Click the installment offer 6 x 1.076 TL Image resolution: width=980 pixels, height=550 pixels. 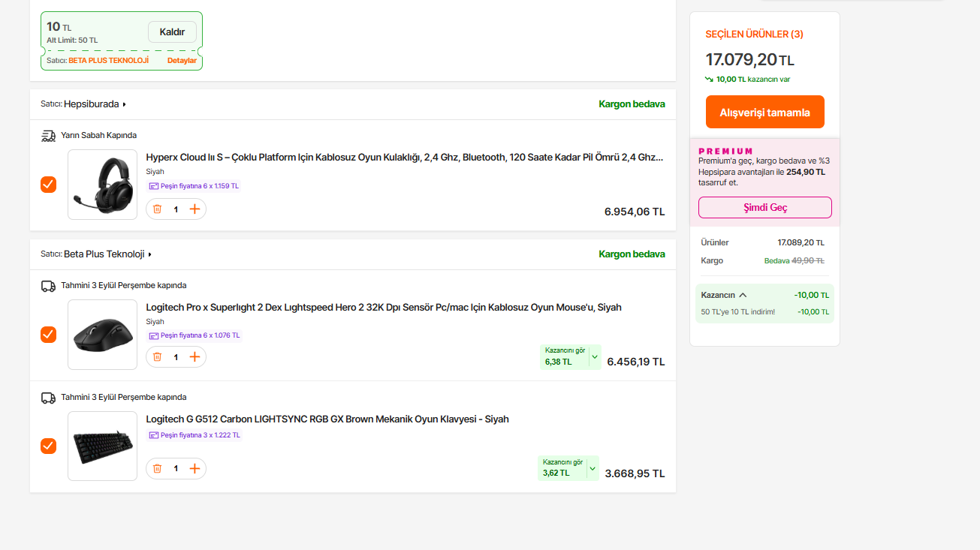pos(194,335)
